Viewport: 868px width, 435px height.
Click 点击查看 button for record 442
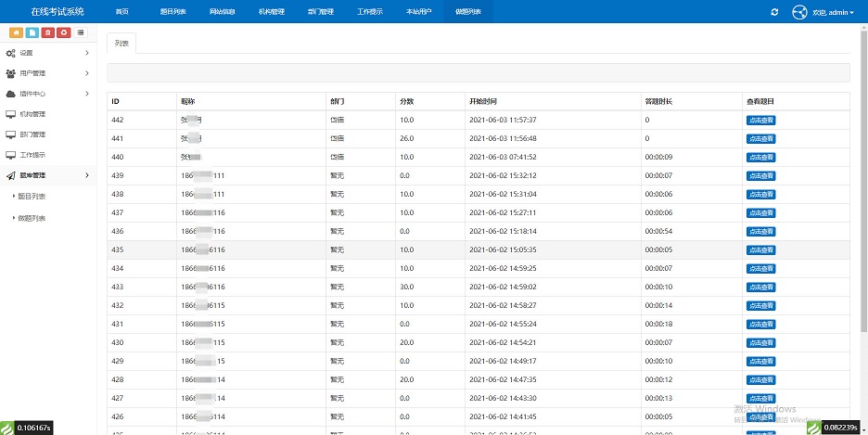(760, 120)
